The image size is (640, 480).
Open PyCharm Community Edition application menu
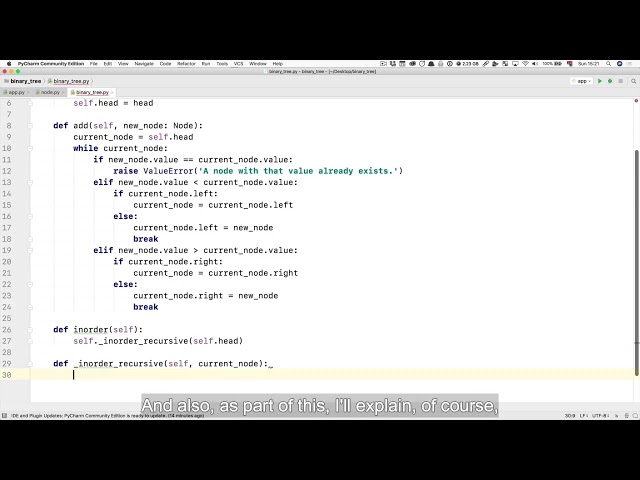click(x=51, y=64)
